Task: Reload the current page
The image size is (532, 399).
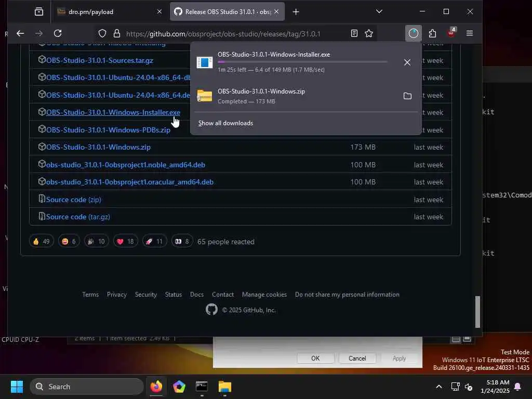Action: coord(58,33)
